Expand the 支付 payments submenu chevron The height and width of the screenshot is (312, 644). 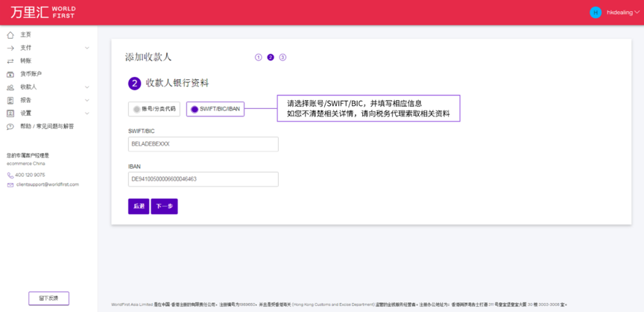(x=87, y=48)
